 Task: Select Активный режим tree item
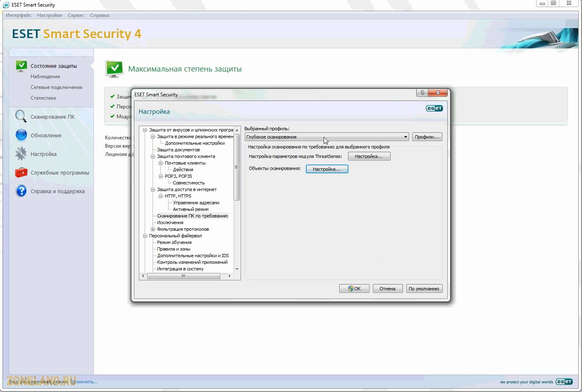click(x=191, y=209)
